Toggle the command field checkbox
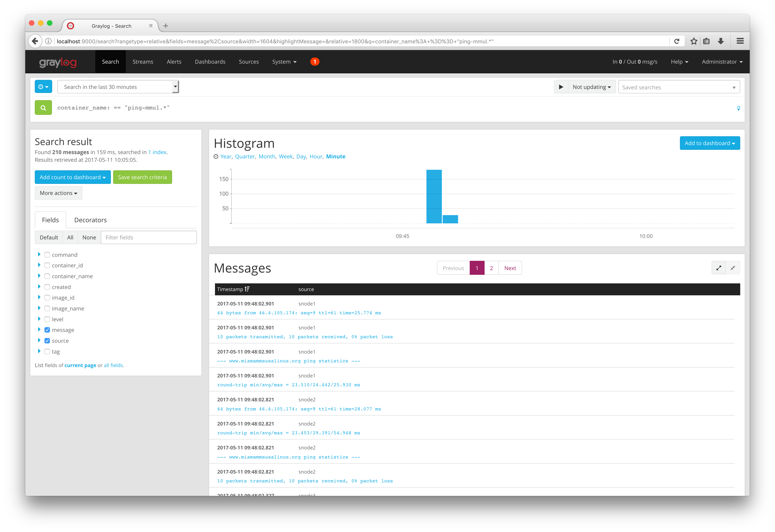Viewport: 775px width, 532px height. 47,255
